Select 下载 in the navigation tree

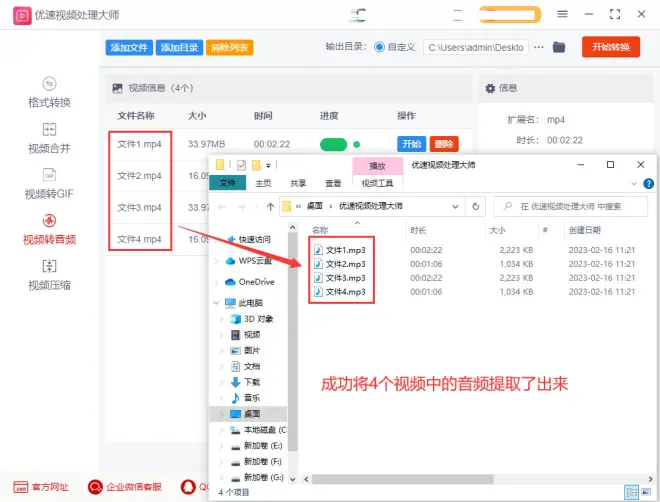coord(251,382)
